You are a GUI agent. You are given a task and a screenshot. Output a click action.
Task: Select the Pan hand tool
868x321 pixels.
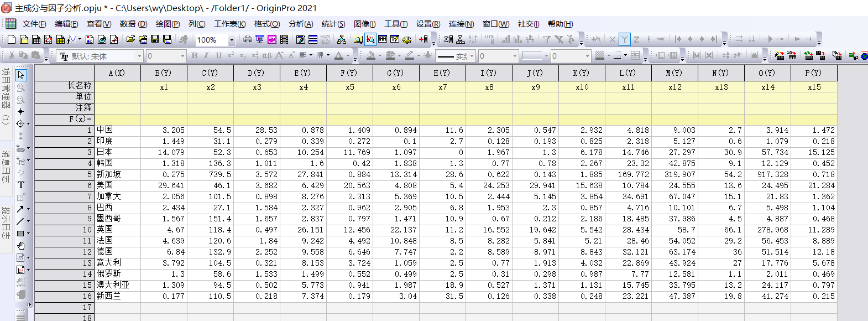(x=21, y=246)
